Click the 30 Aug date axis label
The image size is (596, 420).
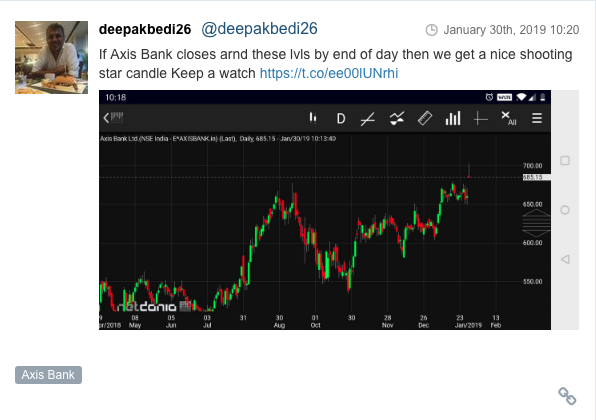[279, 321]
